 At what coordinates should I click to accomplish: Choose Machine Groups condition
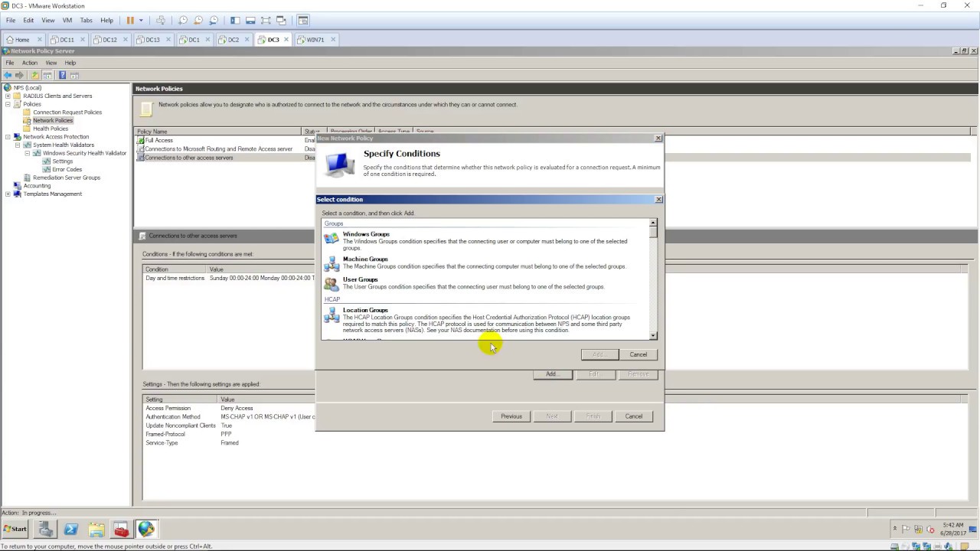[486, 263]
